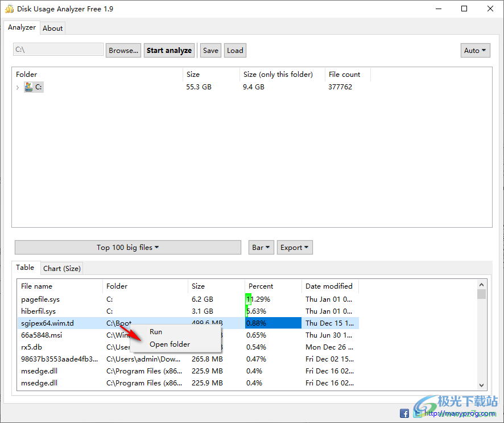
Task: Click the 3.1 GB size cell
Action: pos(202,311)
